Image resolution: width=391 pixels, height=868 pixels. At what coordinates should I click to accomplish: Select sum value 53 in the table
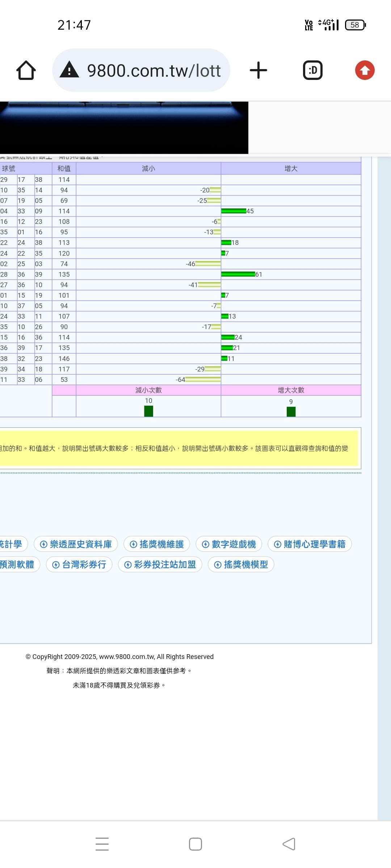64,379
